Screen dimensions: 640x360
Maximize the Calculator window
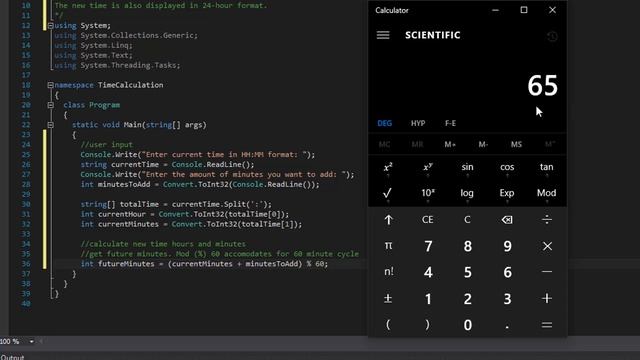524,10
